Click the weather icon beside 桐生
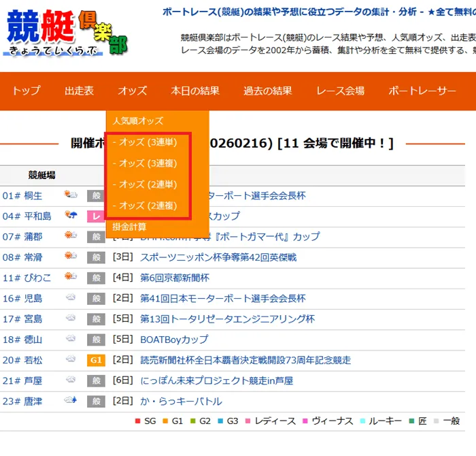 70,195
